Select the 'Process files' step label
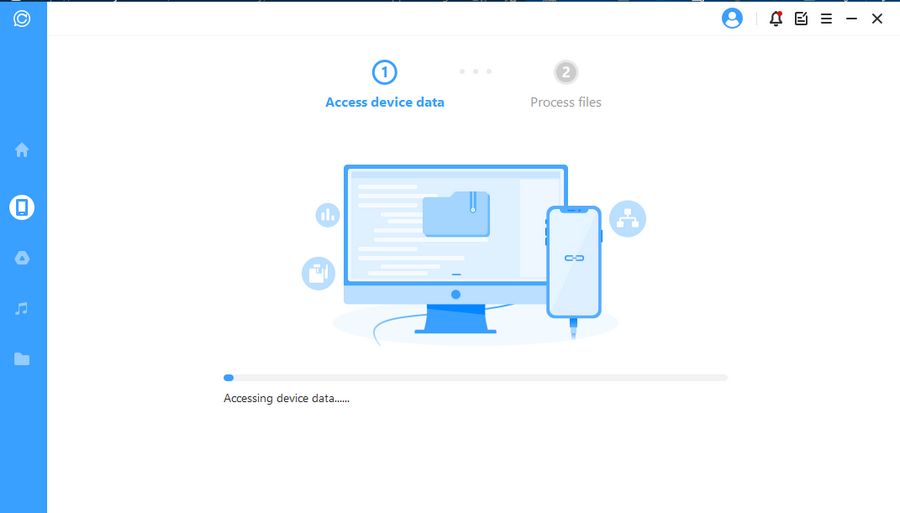 566,102
